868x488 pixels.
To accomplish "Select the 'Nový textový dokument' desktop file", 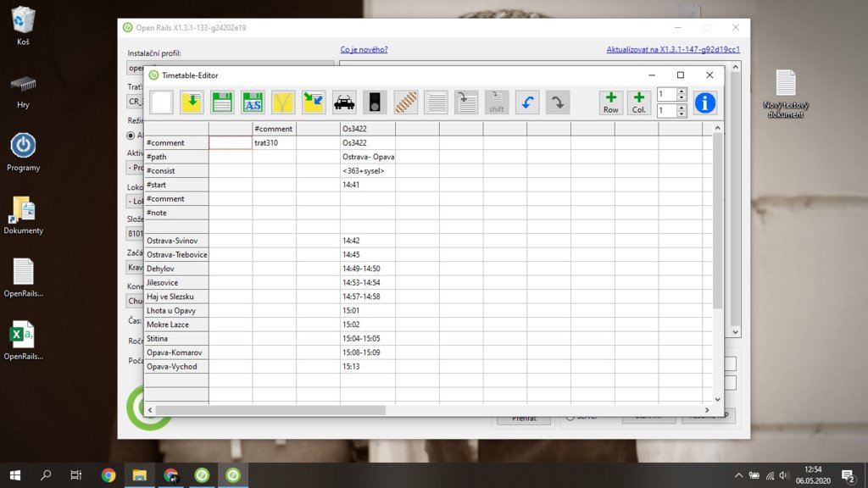I will (786, 93).
